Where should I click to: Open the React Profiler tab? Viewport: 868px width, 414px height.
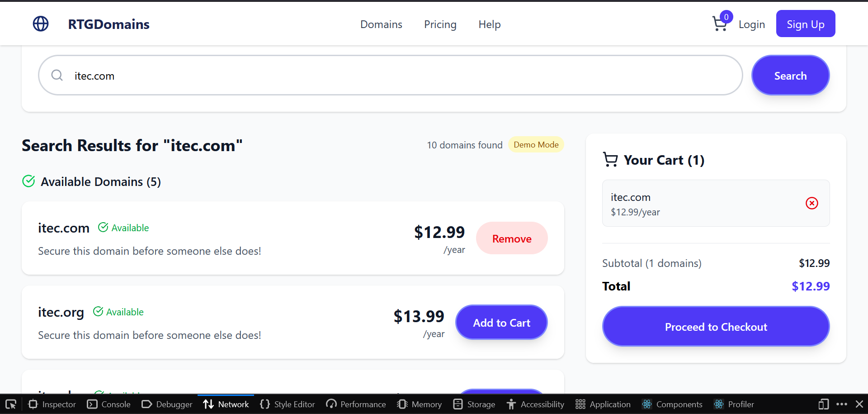click(x=734, y=404)
